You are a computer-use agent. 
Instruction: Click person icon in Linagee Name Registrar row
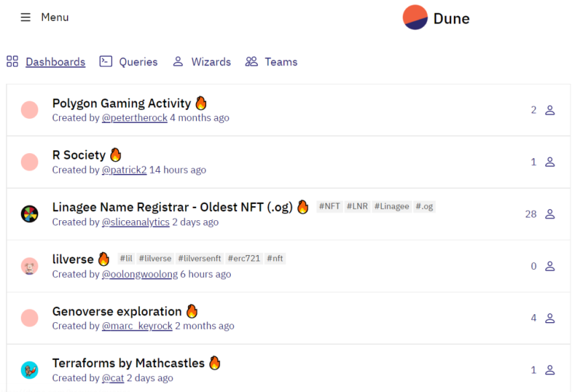550,214
